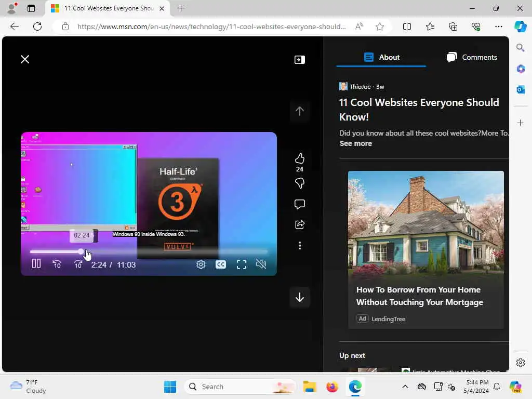Image resolution: width=532 pixels, height=399 pixels.
Task: Skip forward 10 seconds in video
Action: 78,264
